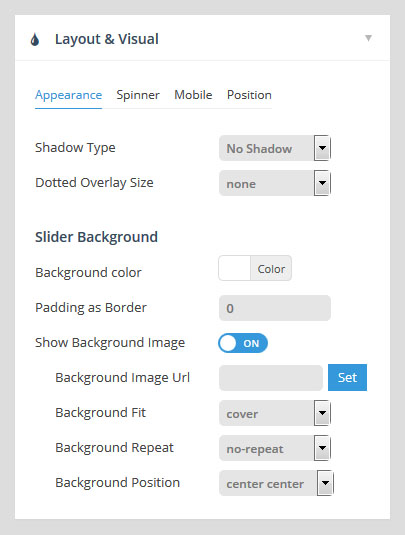Image resolution: width=405 pixels, height=535 pixels.
Task: Switch to the Appearance tab
Action: click(69, 95)
